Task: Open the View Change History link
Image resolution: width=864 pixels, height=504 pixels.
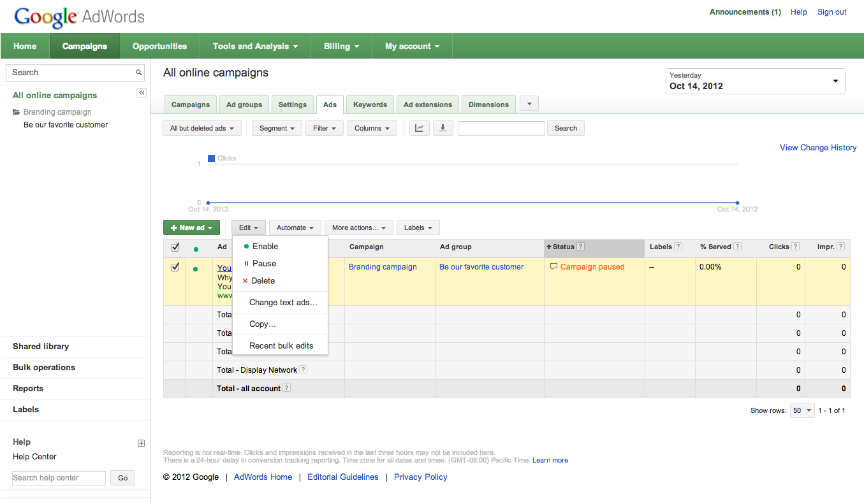Action: tap(818, 148)
